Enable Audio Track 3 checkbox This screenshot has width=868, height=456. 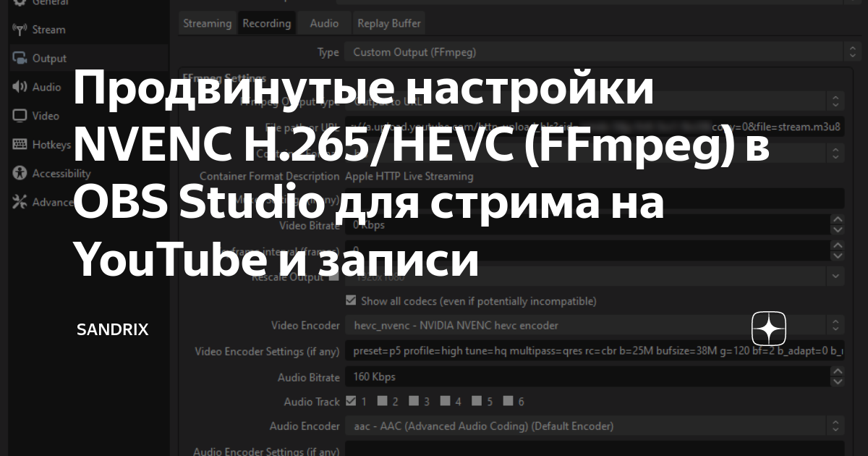(414, 400)
